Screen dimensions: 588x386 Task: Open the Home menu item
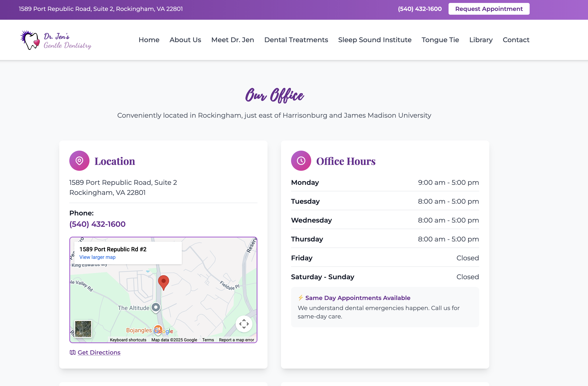[x=149, y=40]
